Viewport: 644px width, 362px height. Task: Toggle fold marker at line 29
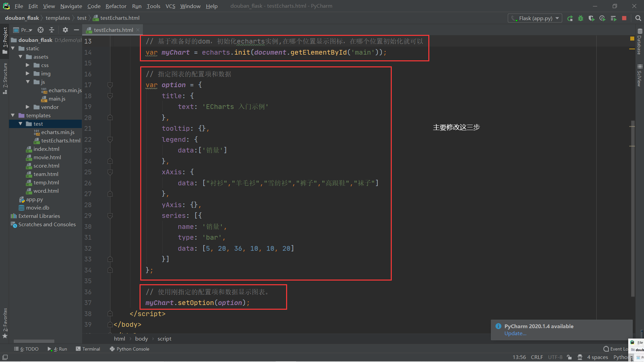(x=110, y=216)
